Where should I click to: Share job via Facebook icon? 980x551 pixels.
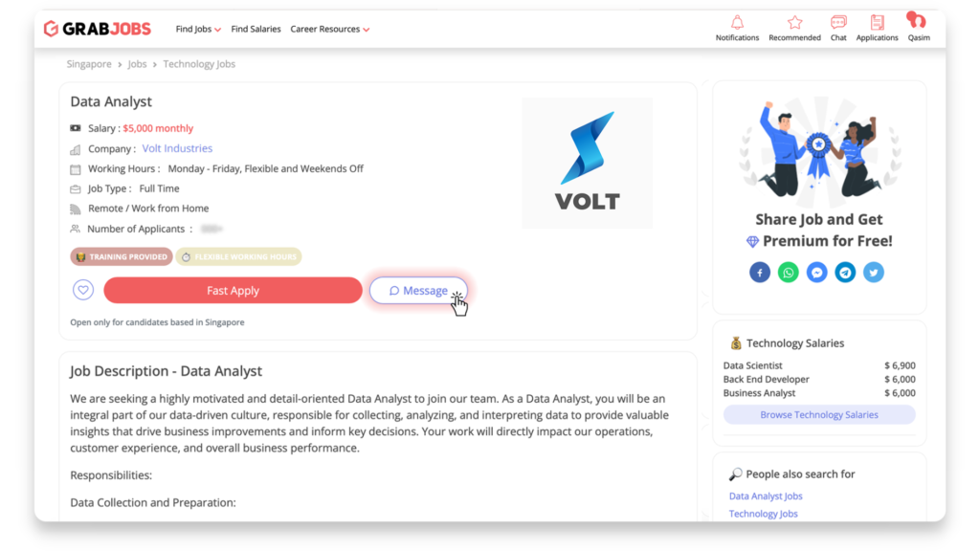(759, 273)
